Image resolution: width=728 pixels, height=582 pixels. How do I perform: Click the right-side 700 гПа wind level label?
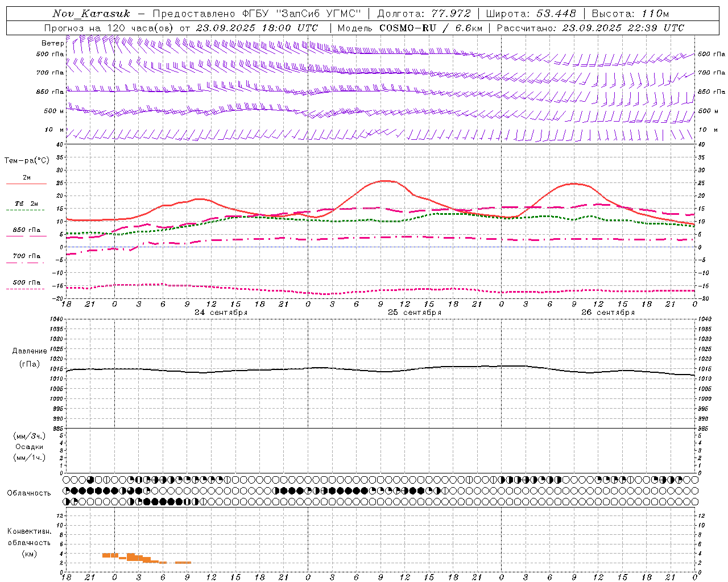coord(712,73)
